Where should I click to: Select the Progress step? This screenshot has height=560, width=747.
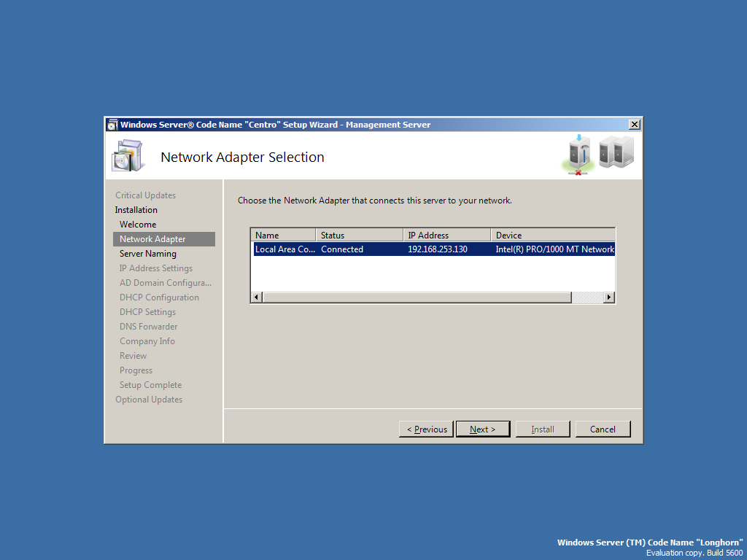[x=136, y=370]
